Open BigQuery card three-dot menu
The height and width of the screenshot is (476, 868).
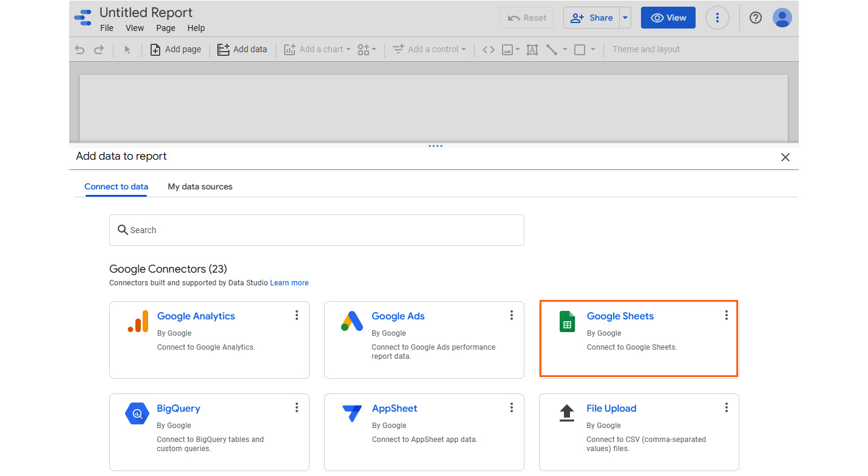coord(297,407)
